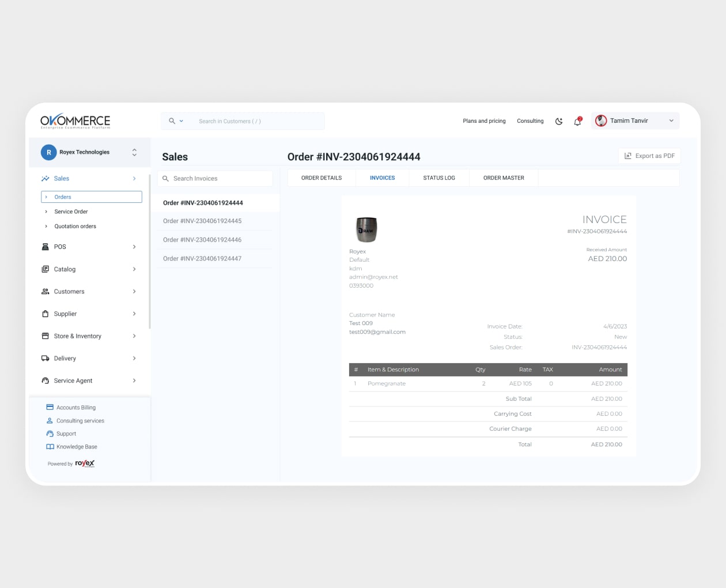The height and width of the screenshot is (588, 726).
Task: Click the Catalog icon in sidebar
Action: [x=46, y=269]
